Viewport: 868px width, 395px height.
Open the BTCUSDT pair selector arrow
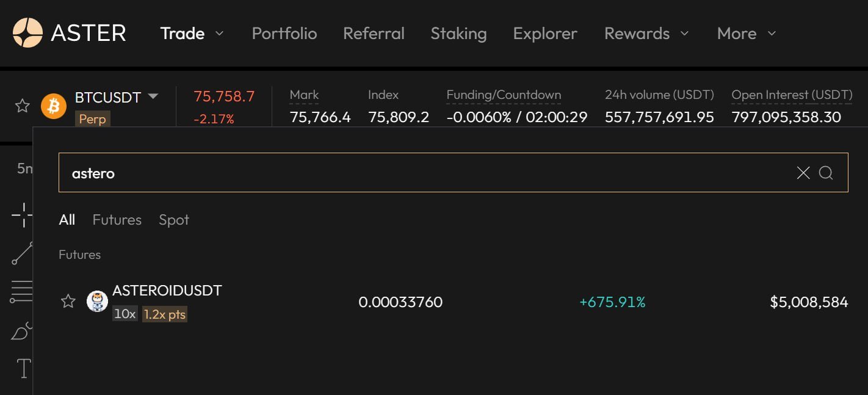coord(153,96)
